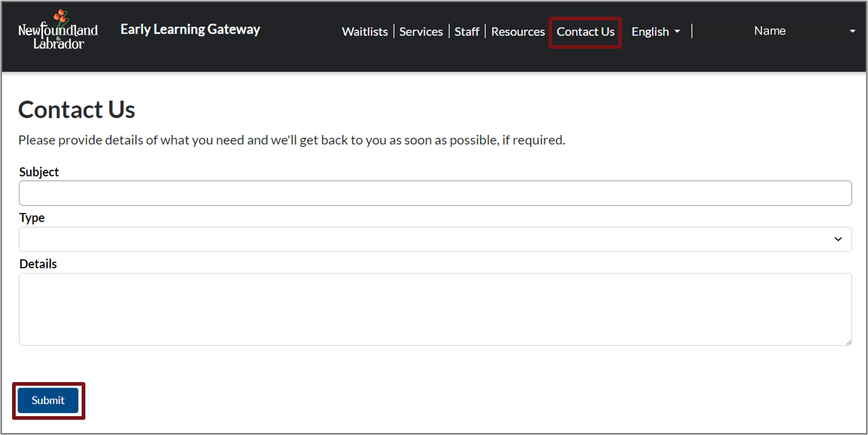Select Contact Us in the navigation bar

(585, 31)
